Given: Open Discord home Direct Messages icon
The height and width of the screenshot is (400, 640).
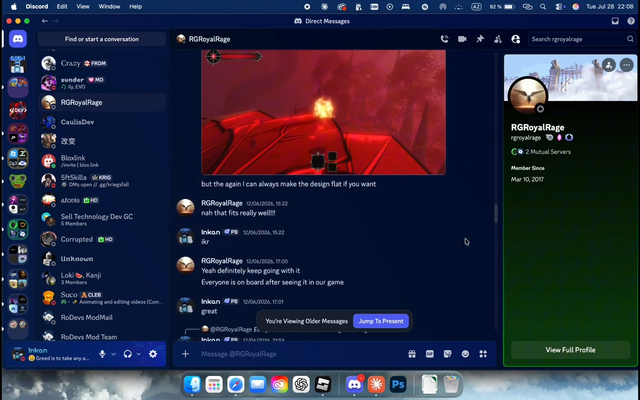Looking at the screenshot, I should click(18, 39).
